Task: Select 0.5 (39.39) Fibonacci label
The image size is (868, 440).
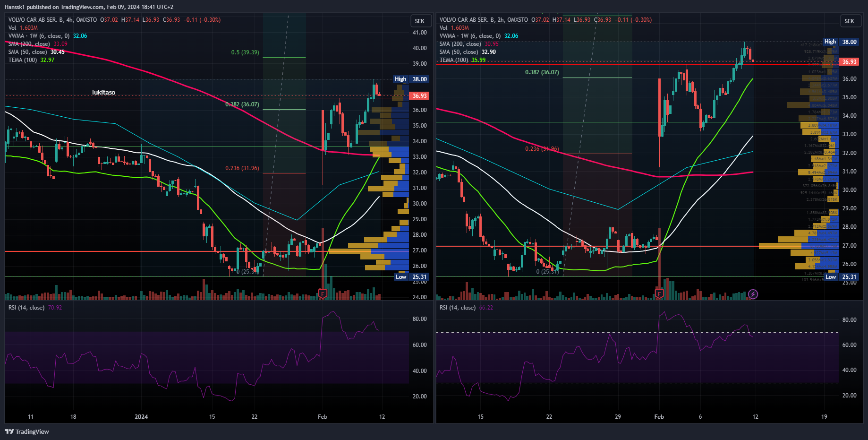Action: [x=245, y=52]
